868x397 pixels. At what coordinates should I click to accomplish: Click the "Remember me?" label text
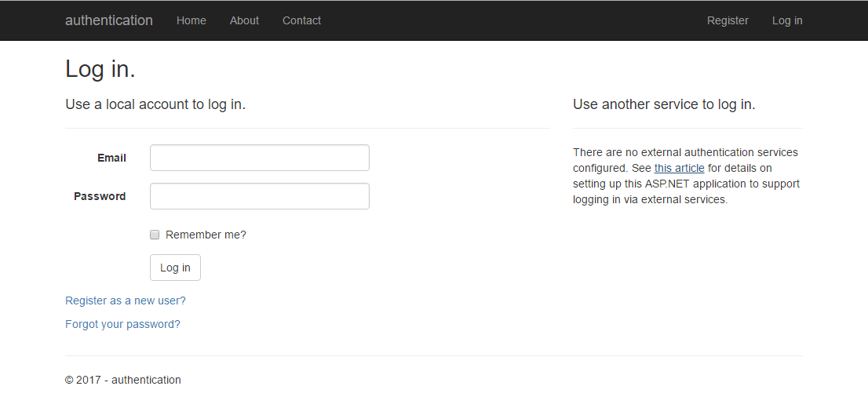click(x=206, y=235)
